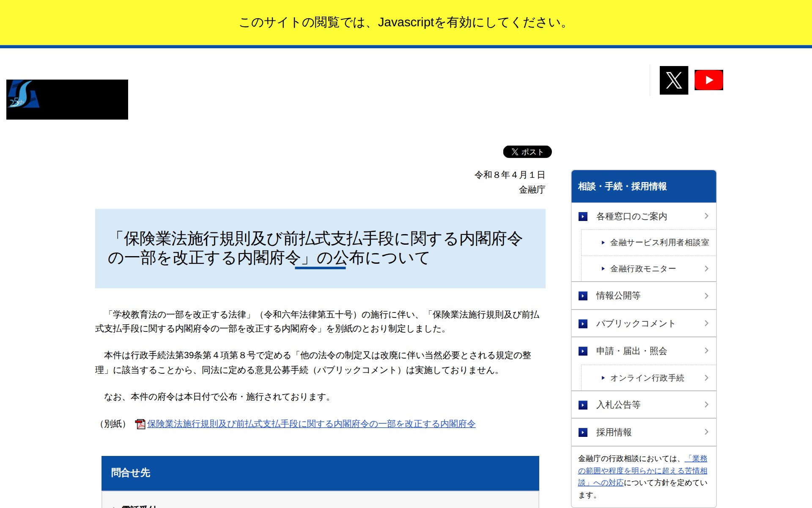This screenshot has height=508, width=812.
Task: Click the blue arrow icon beside 情報公開等
Action: pos(583,296)
